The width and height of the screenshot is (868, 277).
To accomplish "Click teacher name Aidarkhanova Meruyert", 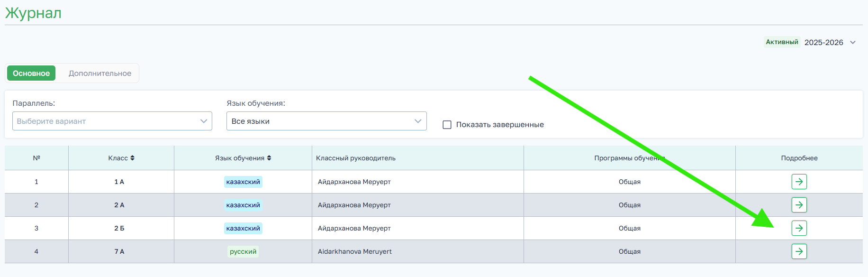I will (x=355, y=251).
